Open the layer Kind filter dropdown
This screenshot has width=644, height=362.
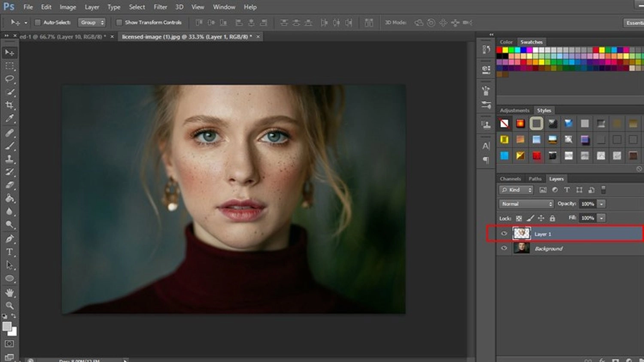516,190
